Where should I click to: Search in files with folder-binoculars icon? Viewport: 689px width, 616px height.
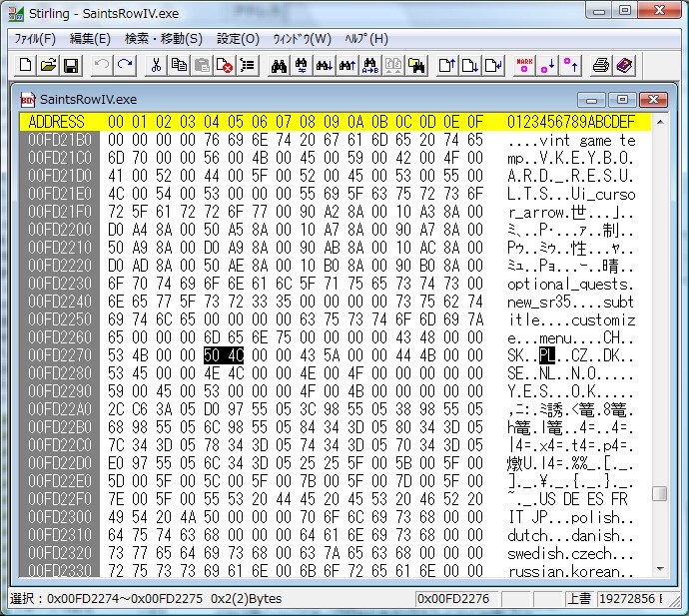416,66
